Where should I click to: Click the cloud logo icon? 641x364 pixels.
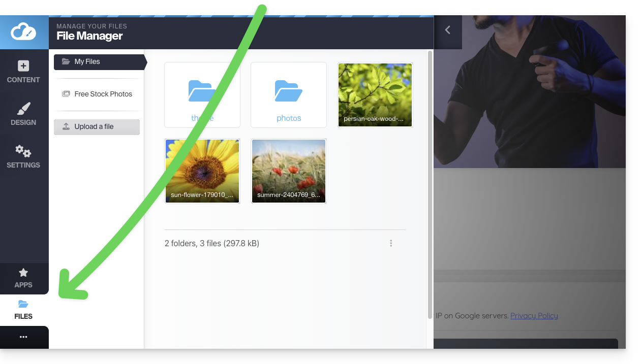pyautogui.click(x=24, y=32)
